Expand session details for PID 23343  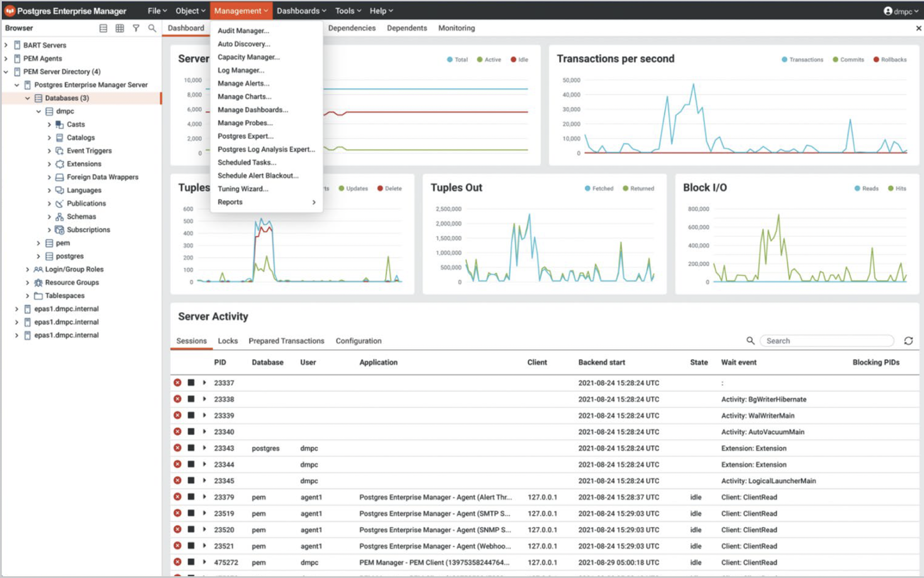point(204,448)
